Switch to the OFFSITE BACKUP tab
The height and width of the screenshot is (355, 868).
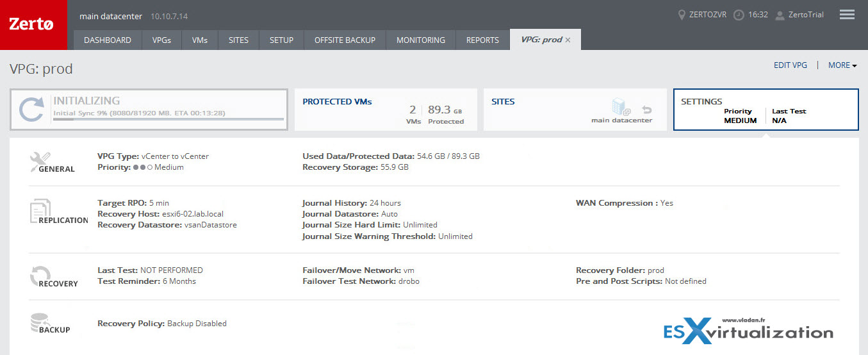[x=345, y=40]
